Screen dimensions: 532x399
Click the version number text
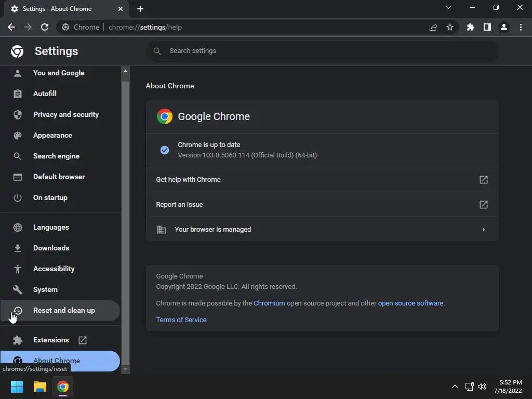(x=247, y=155)
